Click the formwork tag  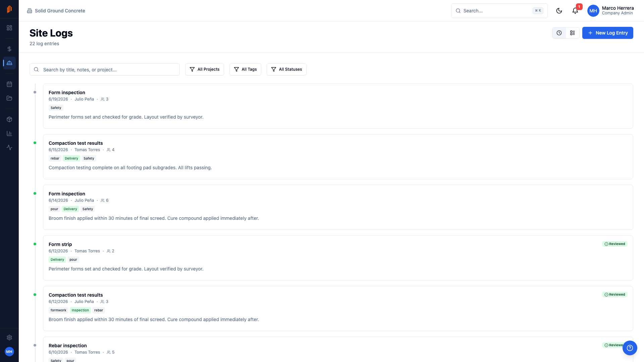(58, 310)
